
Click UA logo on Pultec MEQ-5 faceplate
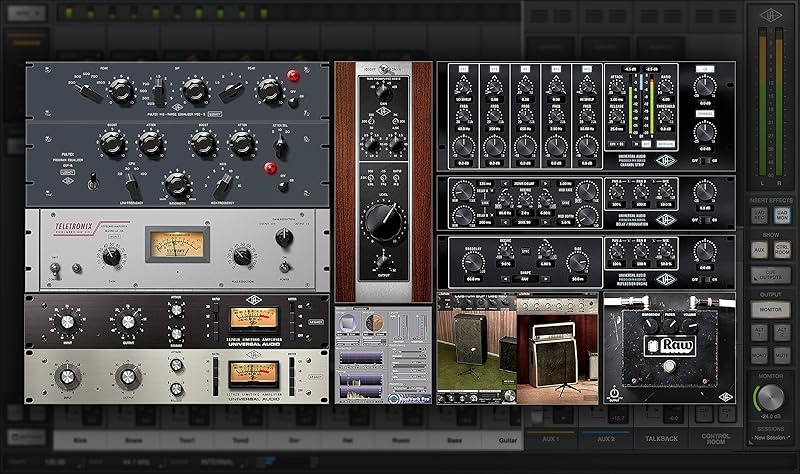pos(177,107)
